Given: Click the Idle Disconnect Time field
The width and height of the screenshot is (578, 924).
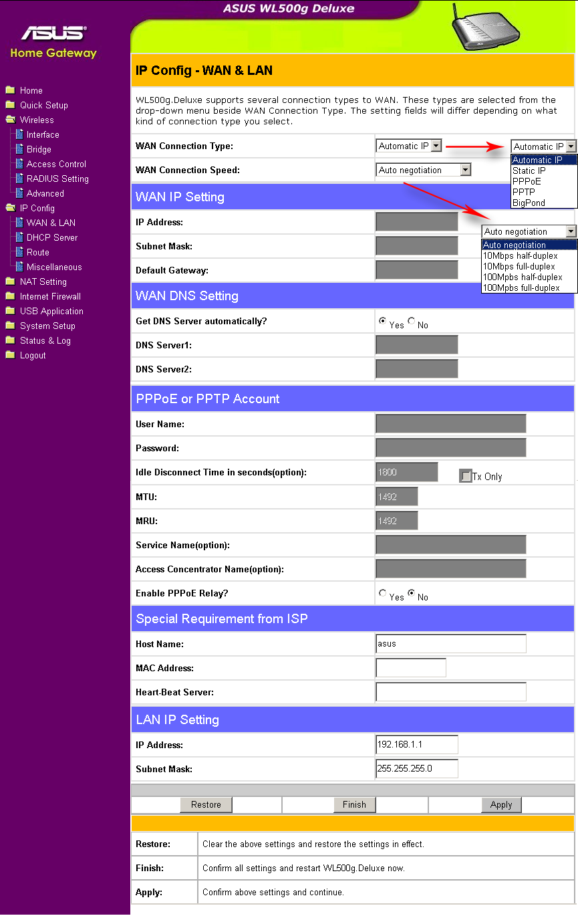Looking at the screenshot, I should point(407,472).
